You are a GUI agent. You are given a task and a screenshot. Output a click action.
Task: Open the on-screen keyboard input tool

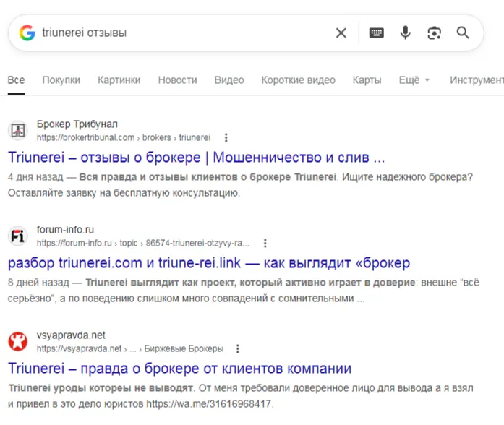point(377,33)
